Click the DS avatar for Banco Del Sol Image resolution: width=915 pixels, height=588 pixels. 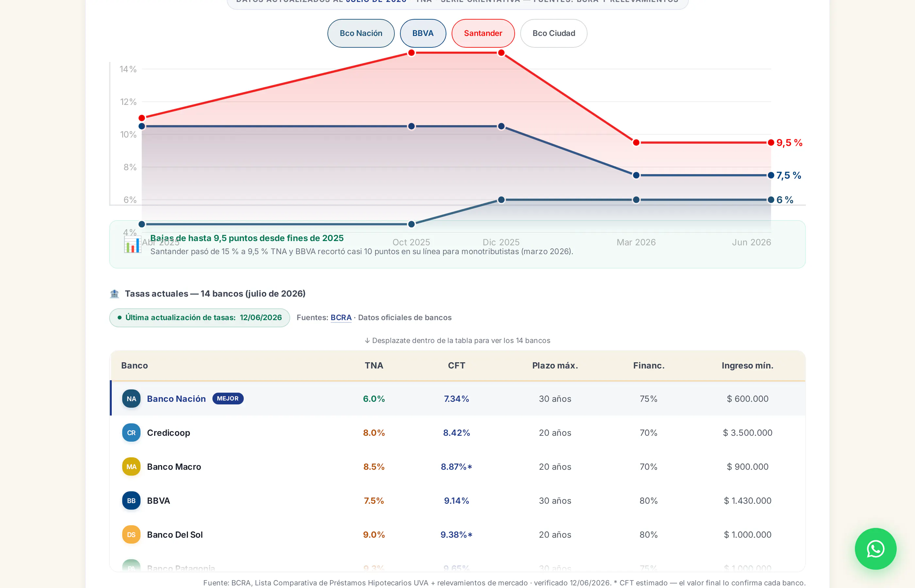131,534
